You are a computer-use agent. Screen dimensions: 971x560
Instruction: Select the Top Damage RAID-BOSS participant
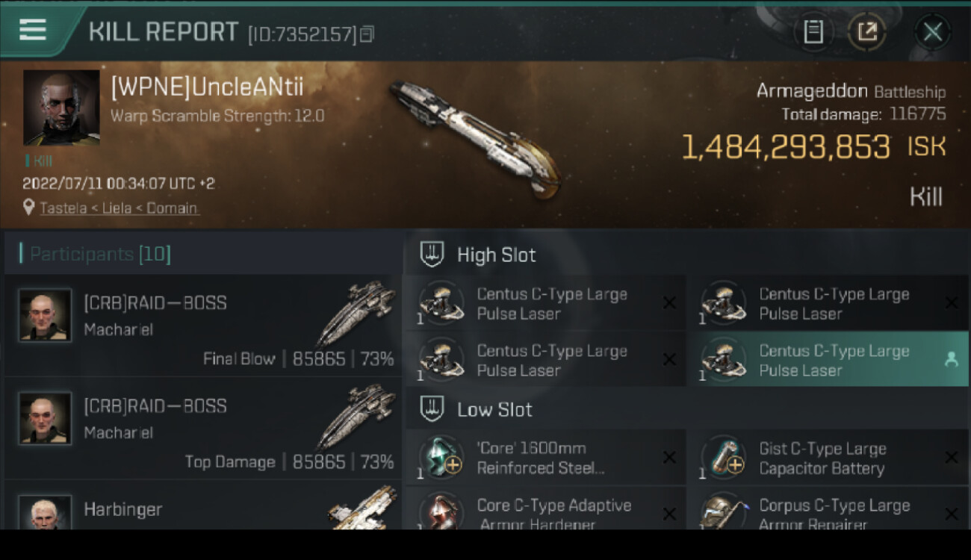pyautogui.click(x=203, y=429)
